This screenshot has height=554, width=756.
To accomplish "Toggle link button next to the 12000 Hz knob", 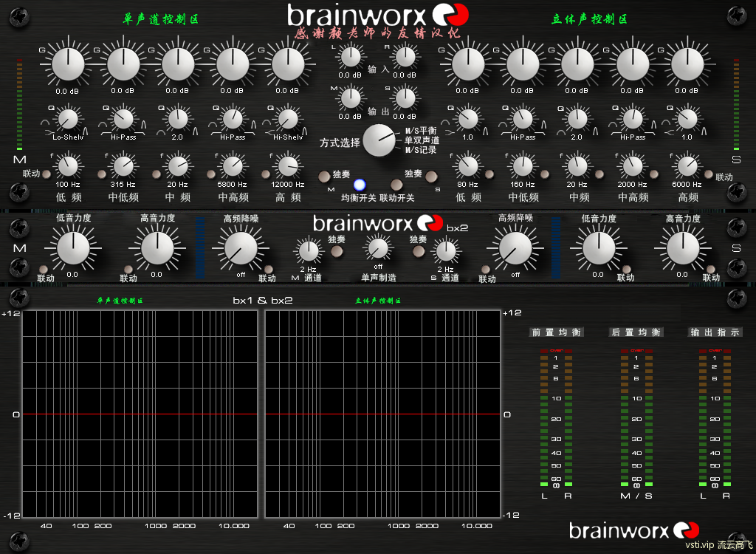I will point(266,174).
